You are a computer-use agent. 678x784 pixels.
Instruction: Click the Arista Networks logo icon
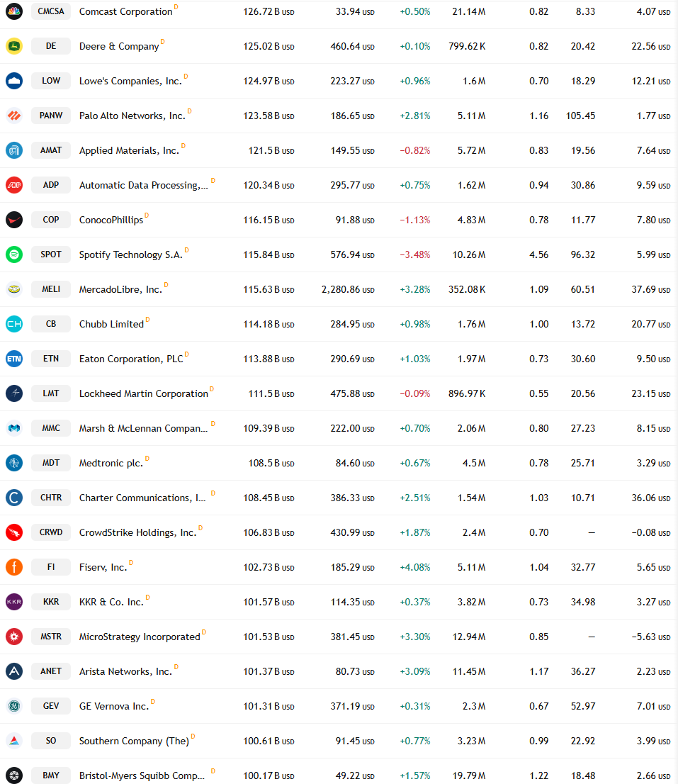14,671
